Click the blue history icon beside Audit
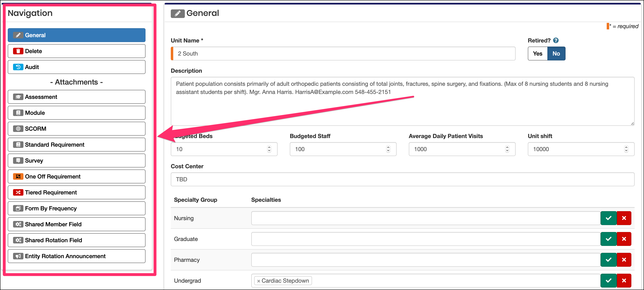Screen dimensions: 644x290 (x=18, y=67)
